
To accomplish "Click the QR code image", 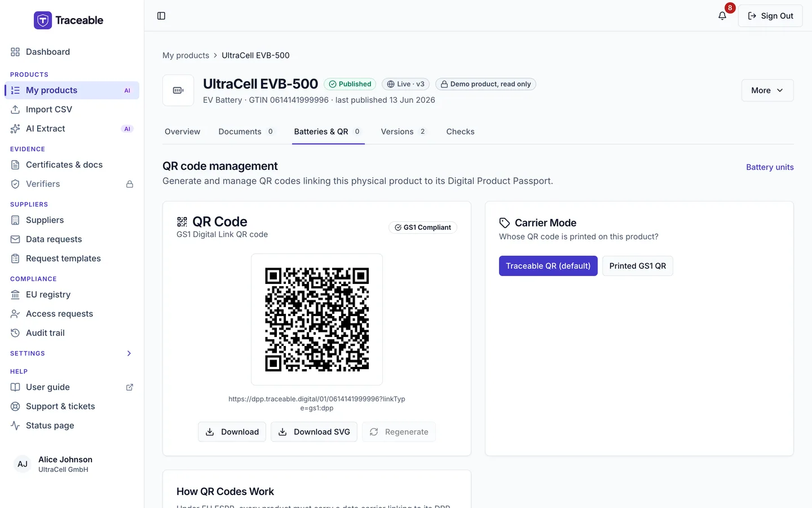I will 317,319.
